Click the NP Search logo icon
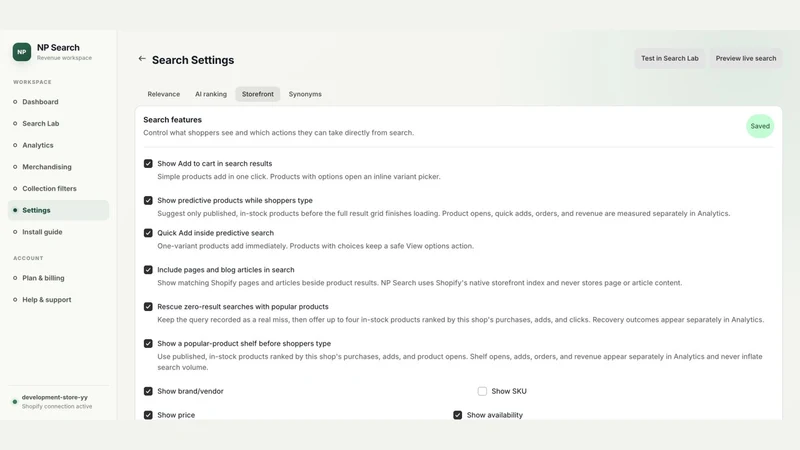Screen dimensions: 800x450 point(22,52)
